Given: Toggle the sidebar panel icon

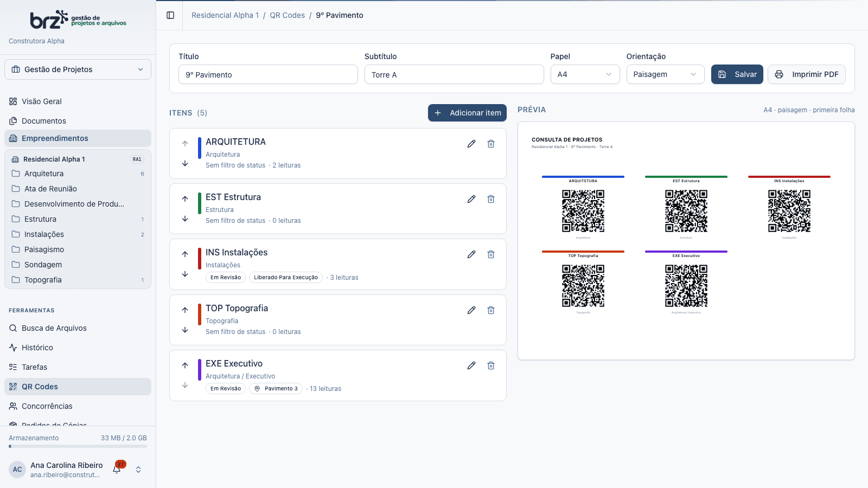Looking at the screenshot, I should pyautogui.click(x=170, y=15).
